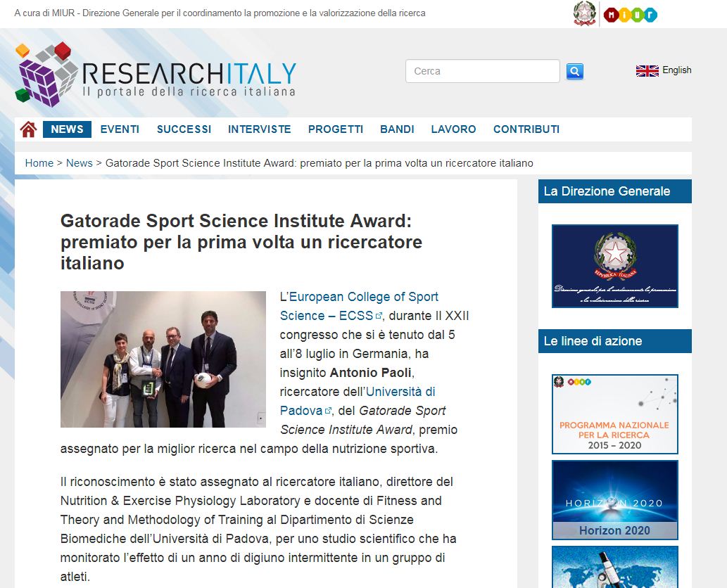Click the Home breadcrumb link
727x588 pixels.
(x=39, y=163)
